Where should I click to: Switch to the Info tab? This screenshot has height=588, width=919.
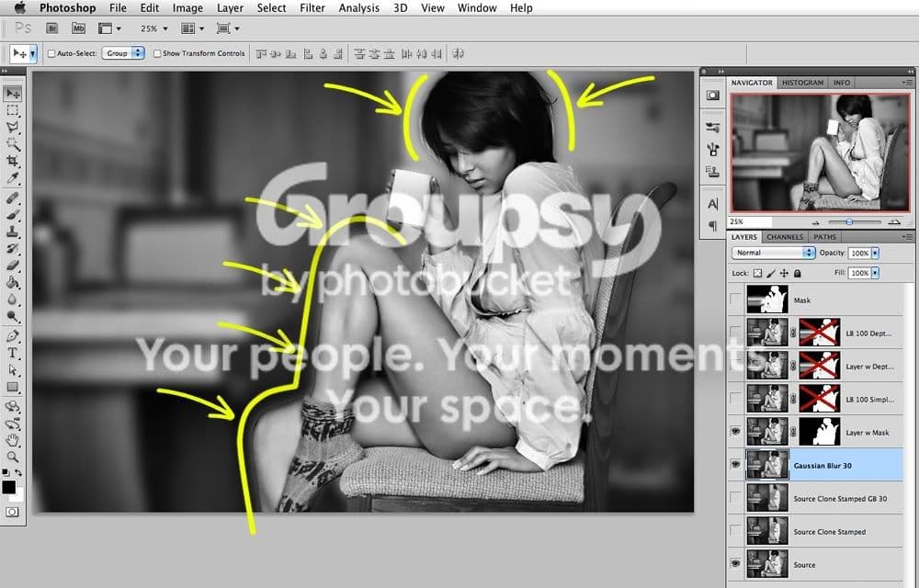841,83
